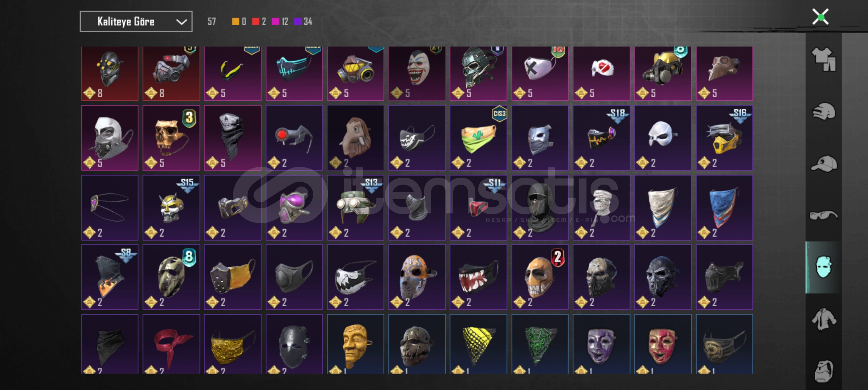The image size is (868, 390).
Task: Select the sunglasses category icon
Action: pos(824,216)
